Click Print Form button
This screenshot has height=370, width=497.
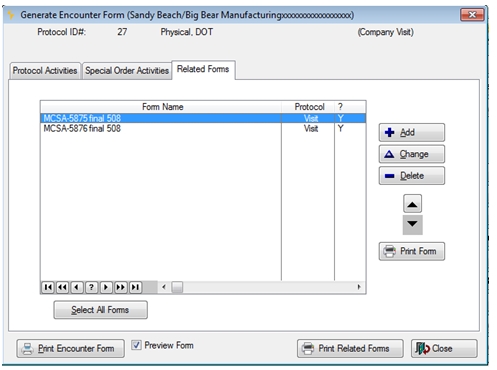click(x=412, y=251)
